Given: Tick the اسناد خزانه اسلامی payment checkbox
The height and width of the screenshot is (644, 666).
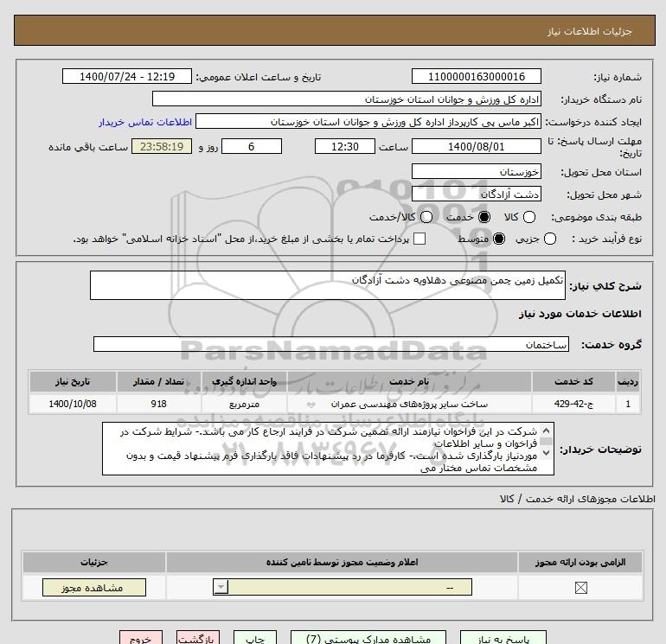Looking at the screenshot, I should pyautogui.click(x=419, y=239).
